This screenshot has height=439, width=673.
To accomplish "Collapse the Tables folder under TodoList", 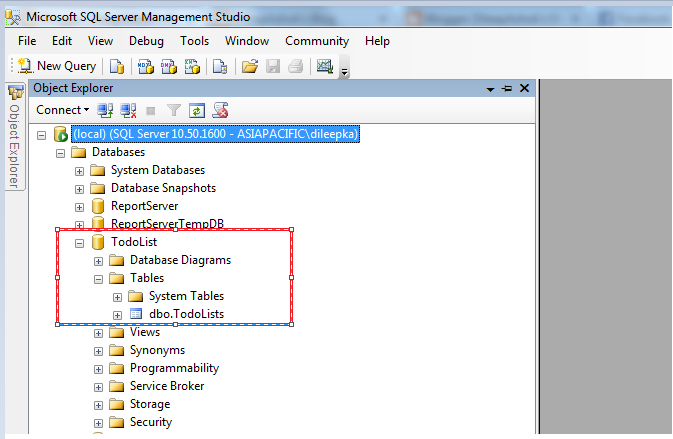I will tap(98, 279).
